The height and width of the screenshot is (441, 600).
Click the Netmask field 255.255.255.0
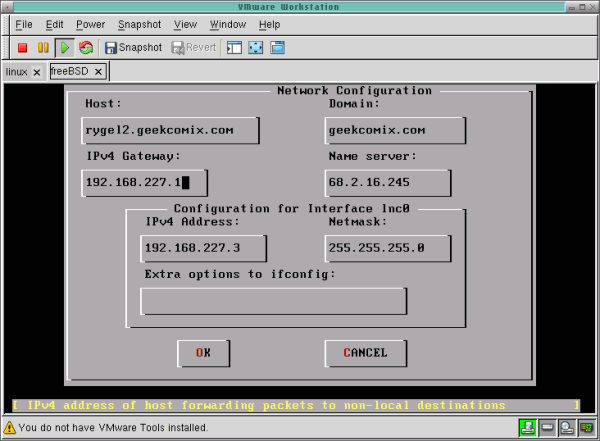[388, 248]
